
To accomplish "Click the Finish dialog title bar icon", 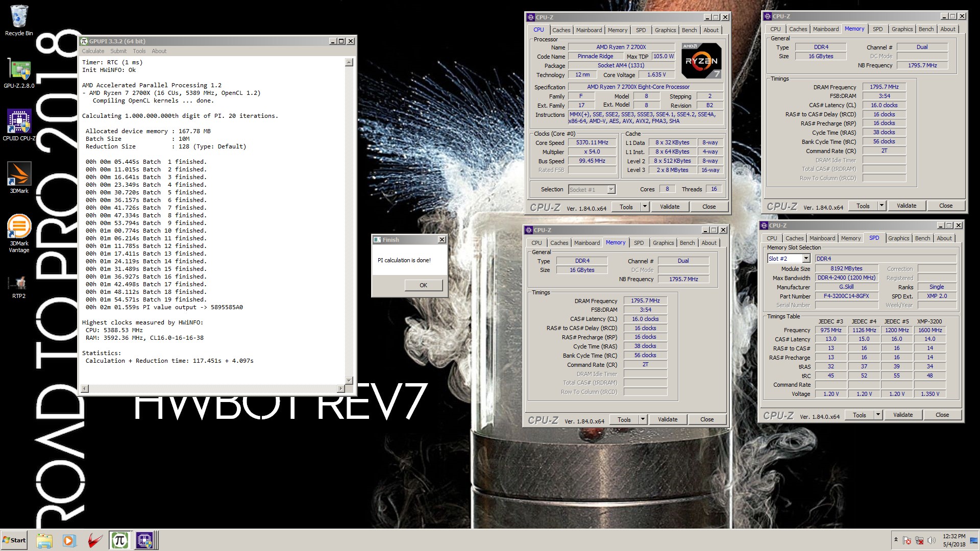I will 377,240.
